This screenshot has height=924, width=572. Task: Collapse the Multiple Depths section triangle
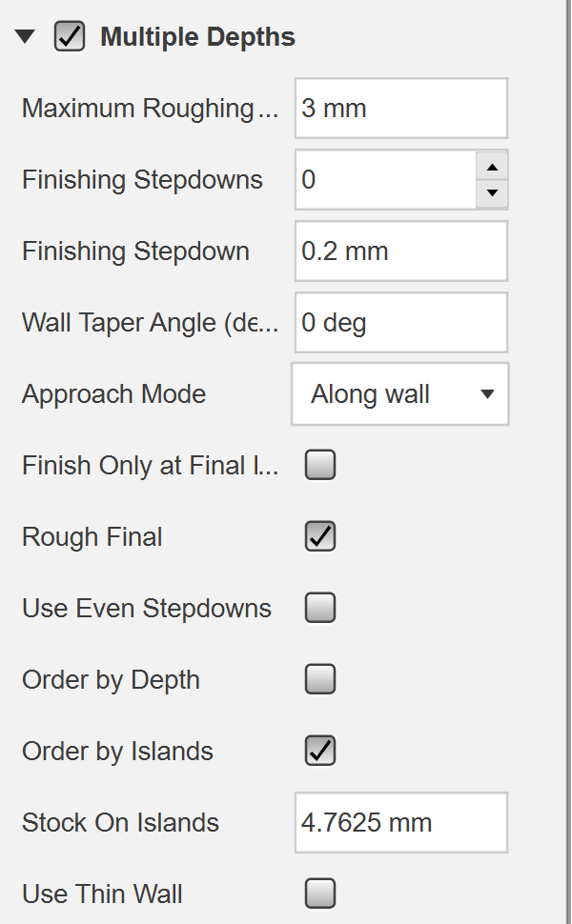click(x=26, y=38)
